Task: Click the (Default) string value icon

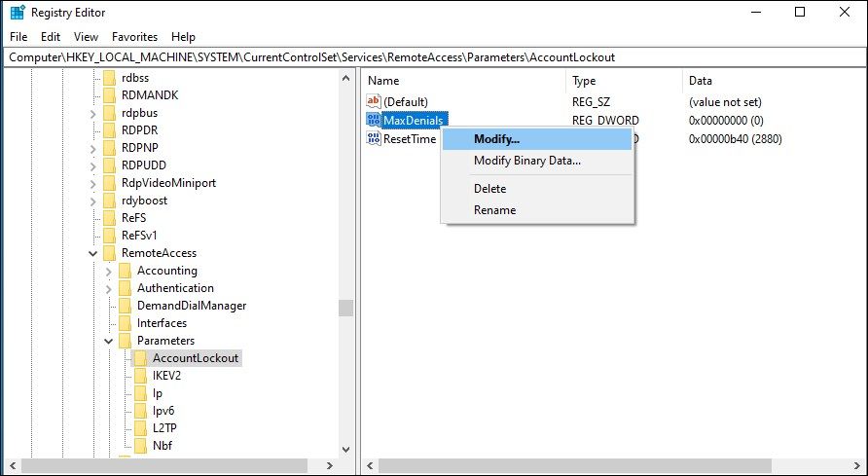Action: click(x=374, y=101)
